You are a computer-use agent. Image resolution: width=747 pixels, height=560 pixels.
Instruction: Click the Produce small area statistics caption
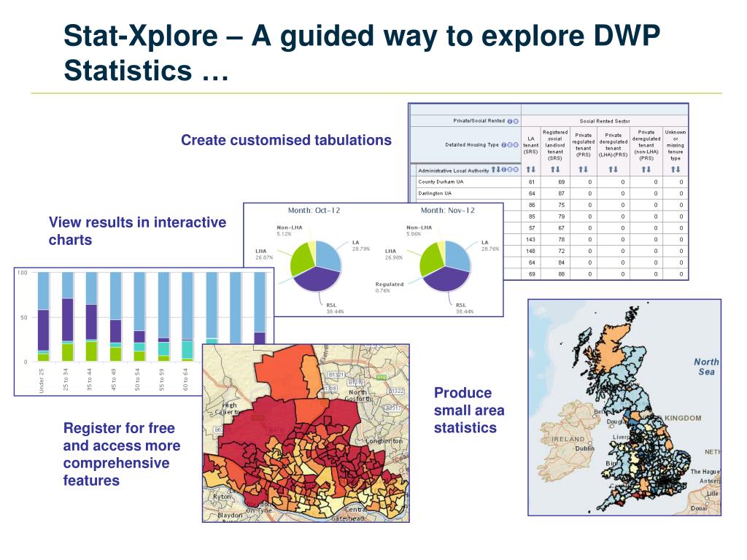click(469, 410)
